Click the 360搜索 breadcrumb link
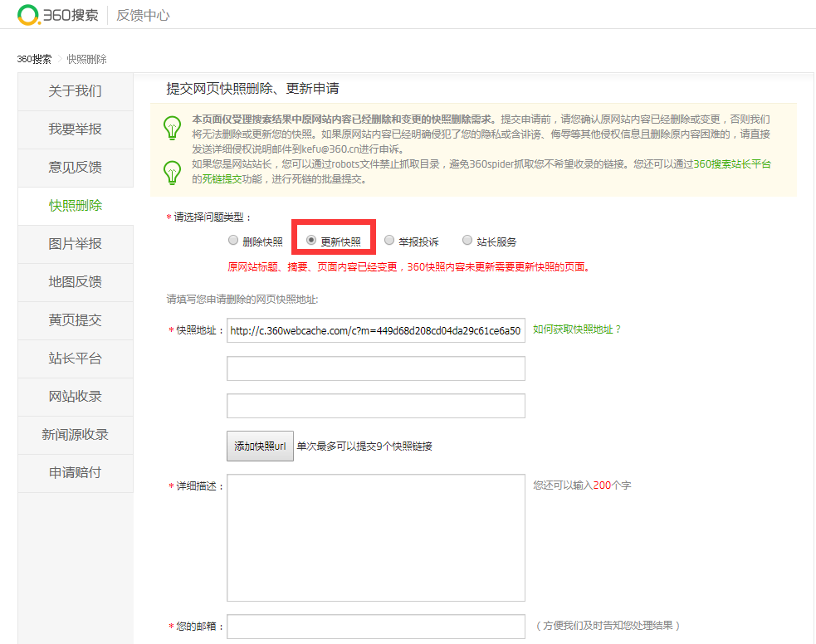 click(x=34, y=59)
